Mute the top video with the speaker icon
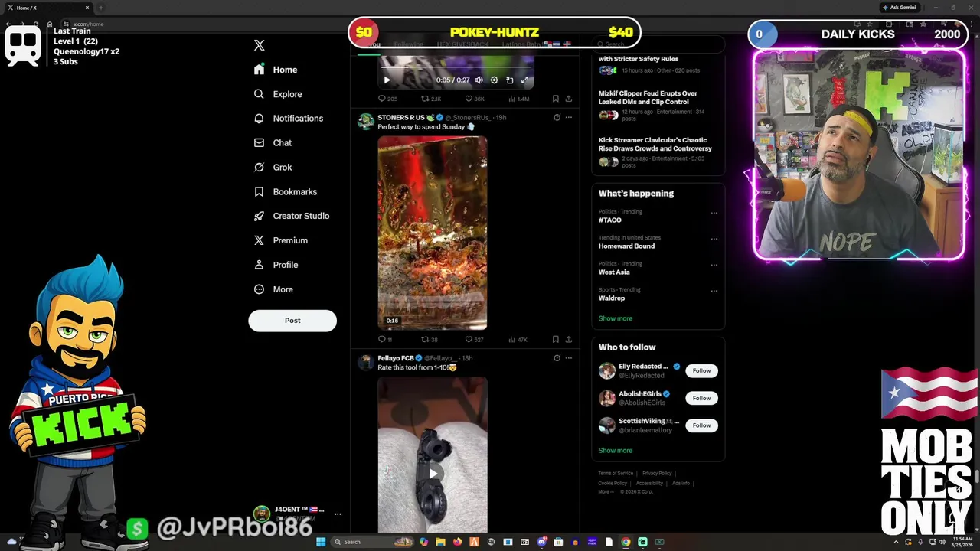 pos(479,80)
